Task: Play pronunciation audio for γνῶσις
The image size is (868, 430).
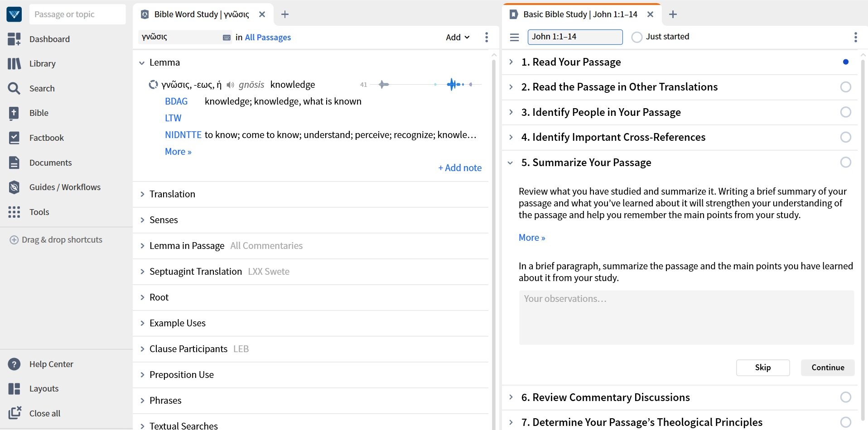Action: click(x=230, y=85)
